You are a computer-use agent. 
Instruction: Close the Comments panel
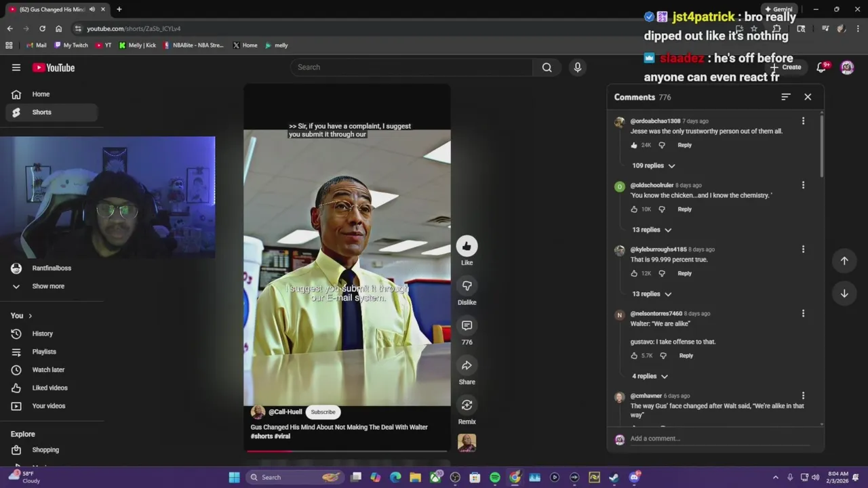click(x=808, y=97)
